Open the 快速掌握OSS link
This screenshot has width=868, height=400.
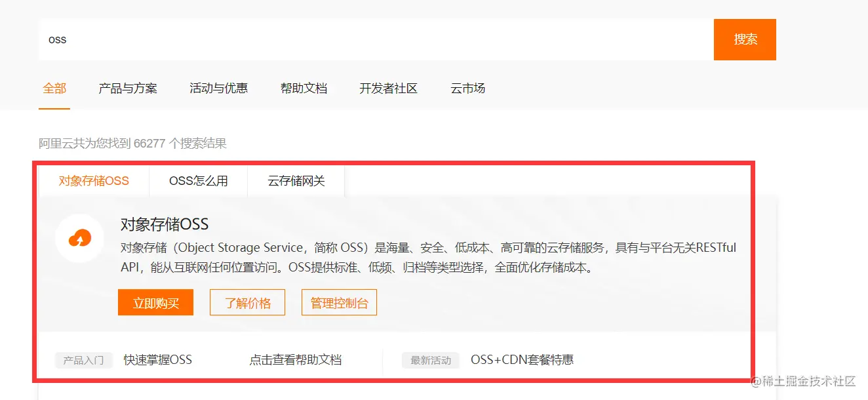(158, 360)
